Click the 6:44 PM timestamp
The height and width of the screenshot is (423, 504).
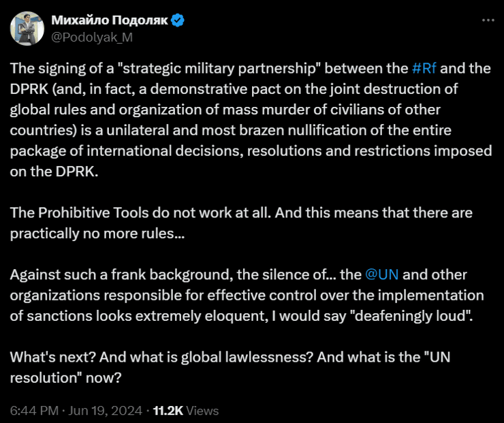coord(34,411)
